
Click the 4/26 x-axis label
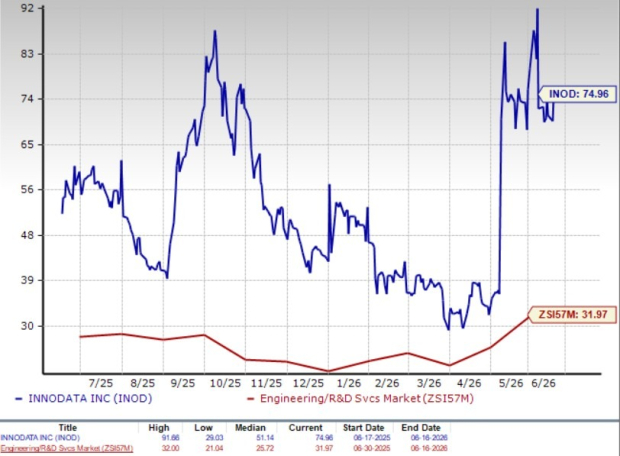click(469, 383)
